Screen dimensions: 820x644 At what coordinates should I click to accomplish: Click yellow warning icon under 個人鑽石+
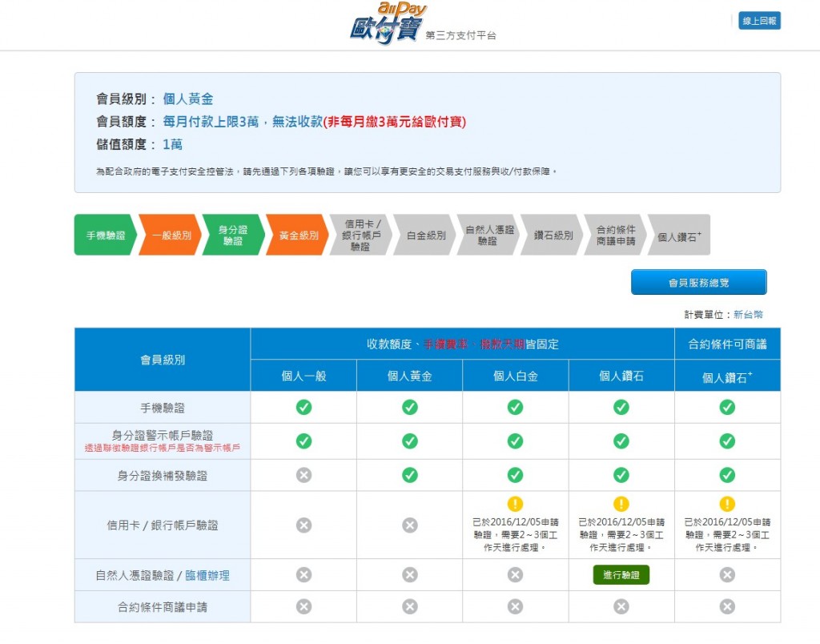pyautogui.click(x=727, y=504)
